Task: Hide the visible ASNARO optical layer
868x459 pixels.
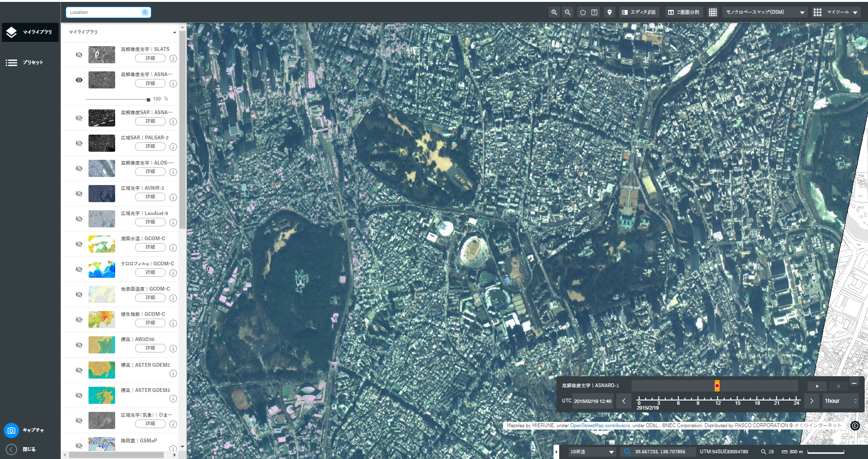Action: (79, 80)
